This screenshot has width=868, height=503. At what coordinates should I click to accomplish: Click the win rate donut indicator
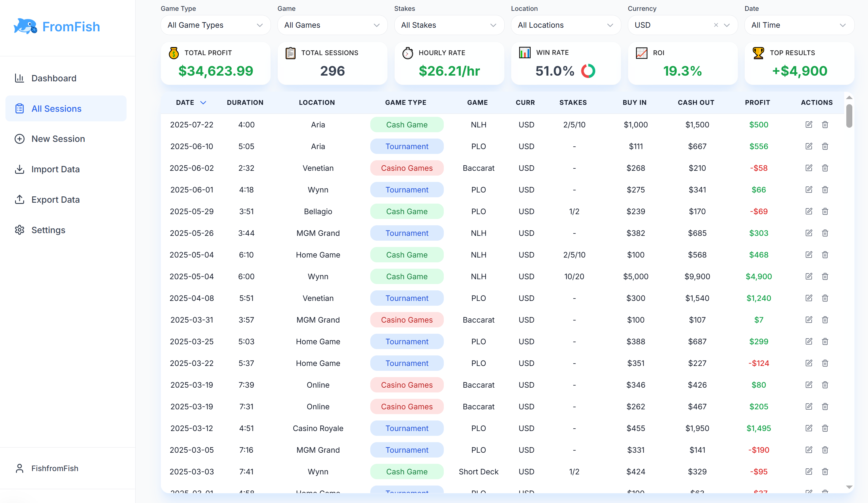[x=588, y=71]
